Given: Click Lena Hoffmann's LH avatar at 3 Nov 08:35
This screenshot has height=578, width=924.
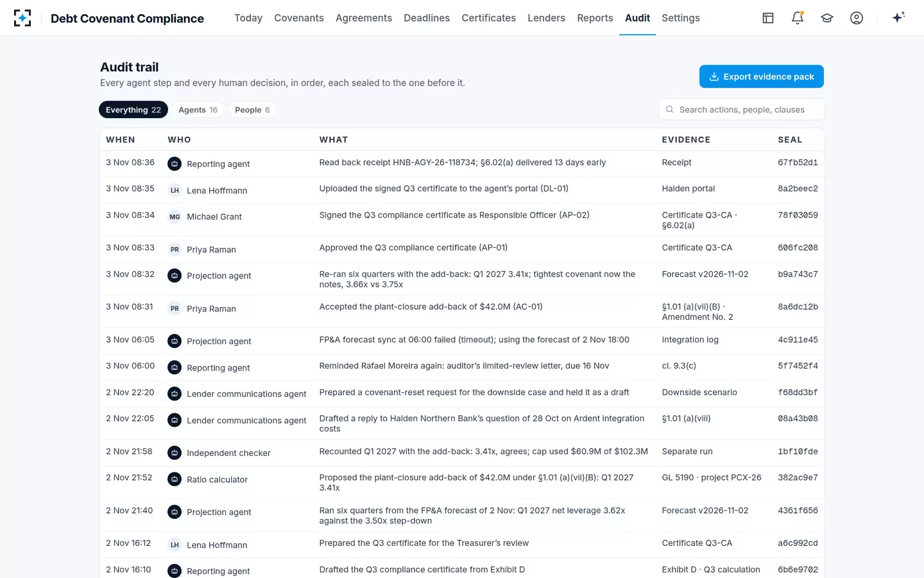Looking at the screenshot, I should tap(175, 190).
